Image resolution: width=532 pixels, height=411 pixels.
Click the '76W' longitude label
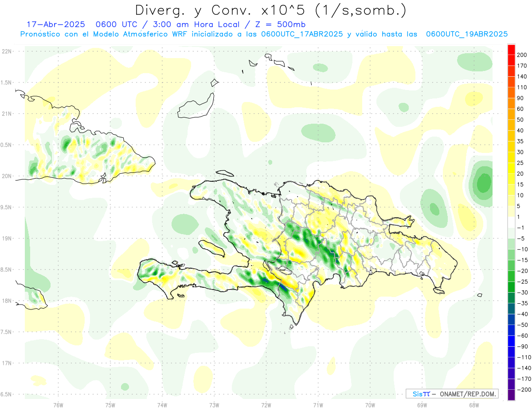58,405
